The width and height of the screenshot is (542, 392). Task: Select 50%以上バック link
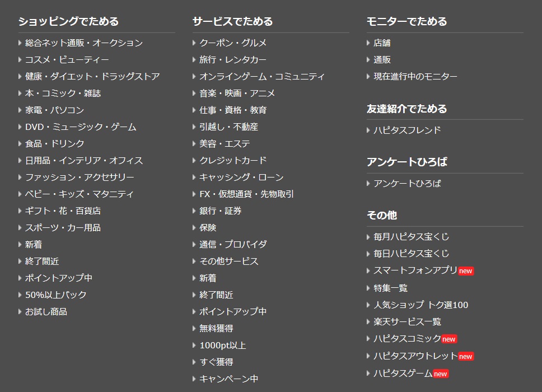click(x=55, y=295)
